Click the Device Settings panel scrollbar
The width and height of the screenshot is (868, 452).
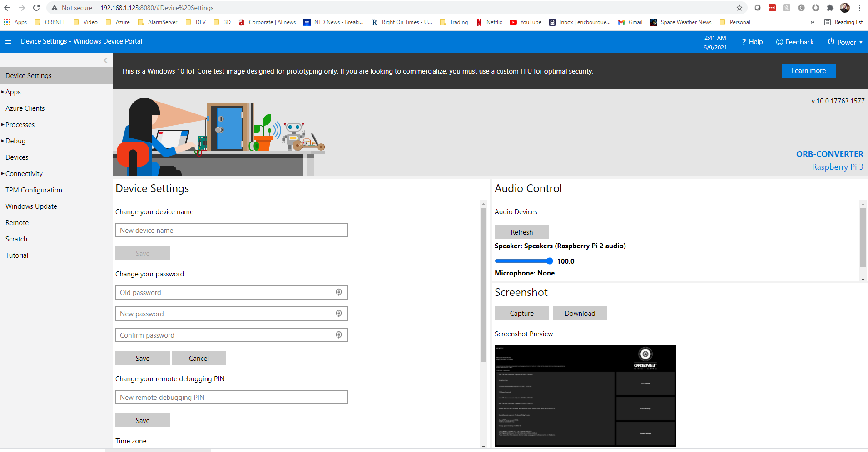point(483,285)
